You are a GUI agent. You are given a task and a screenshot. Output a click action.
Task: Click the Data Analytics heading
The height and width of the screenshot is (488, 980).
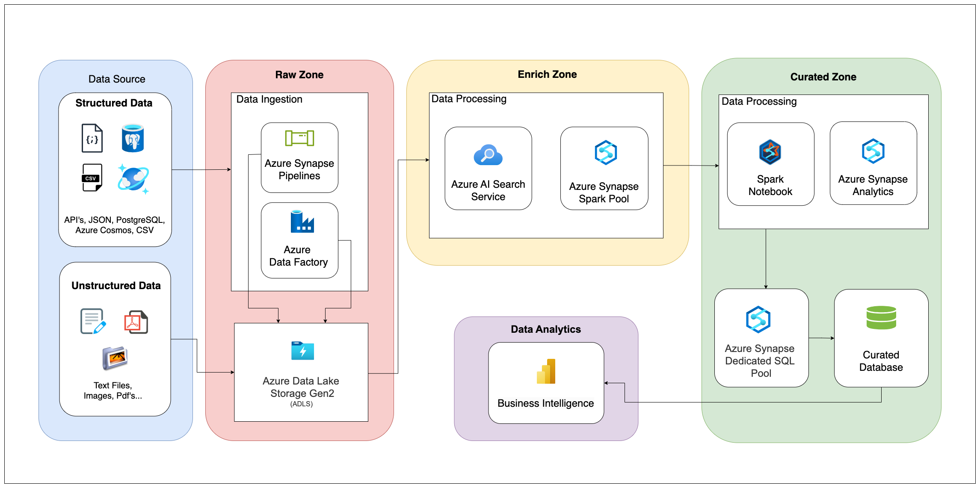click(545, 328)
